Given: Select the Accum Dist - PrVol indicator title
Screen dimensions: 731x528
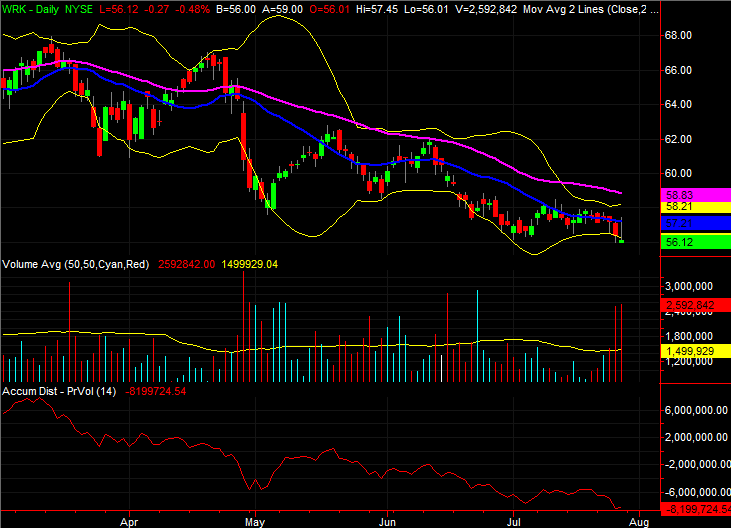Looking at the screenshot, I should [60, 390].
